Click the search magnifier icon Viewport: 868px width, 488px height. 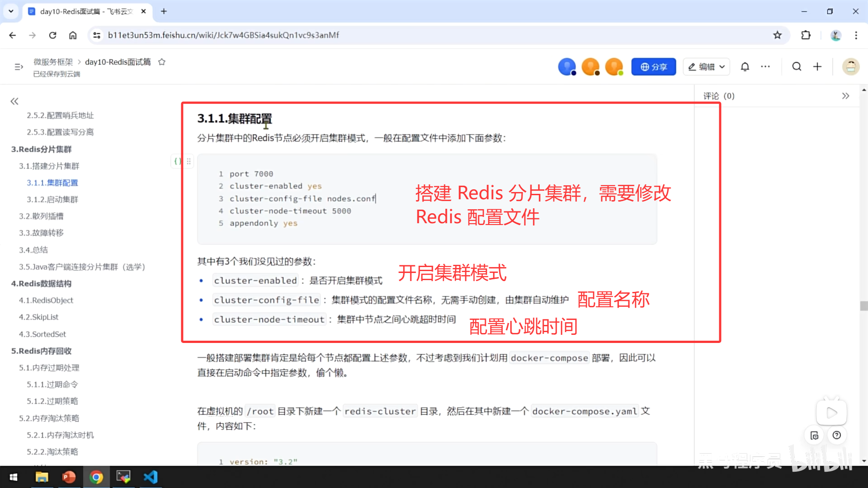click(x=797, y=67)
